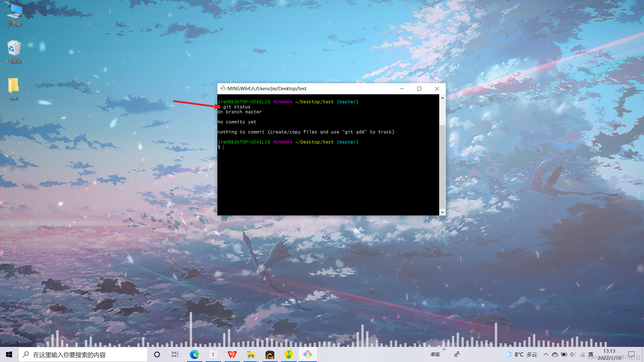This screenshot has width=644, height=362.
Task: Click the MINGW64 window title text
Action: coord(267,88)
